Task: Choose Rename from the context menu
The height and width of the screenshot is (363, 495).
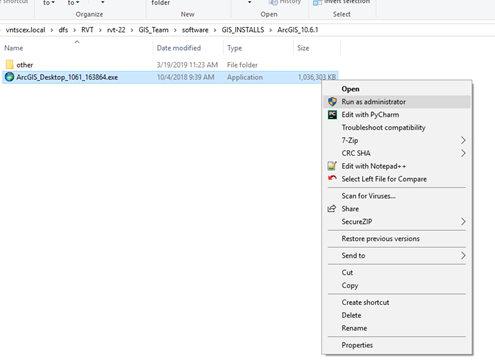Action: 397,328
